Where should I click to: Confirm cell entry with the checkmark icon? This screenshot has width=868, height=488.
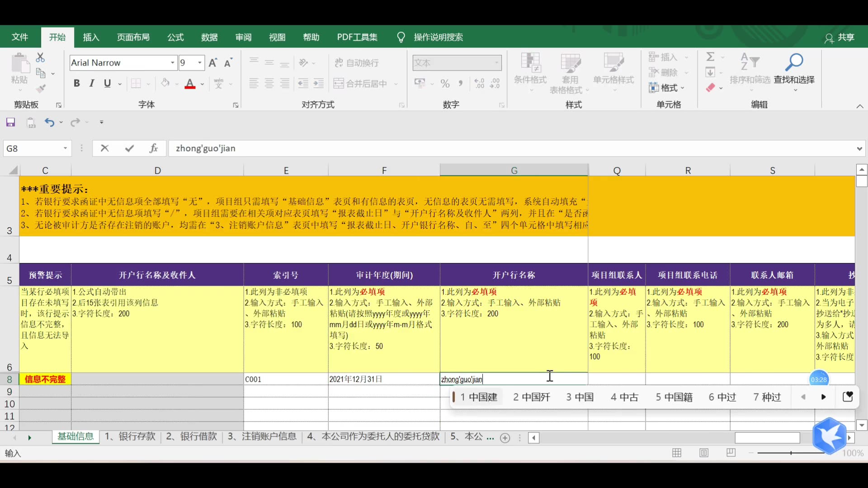click(130, 148)
